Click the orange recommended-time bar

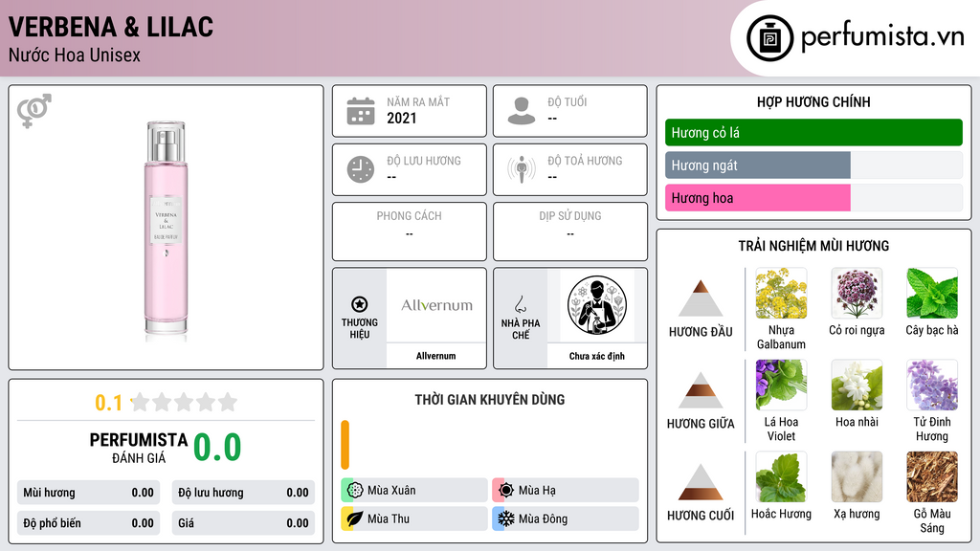(345, 445)
